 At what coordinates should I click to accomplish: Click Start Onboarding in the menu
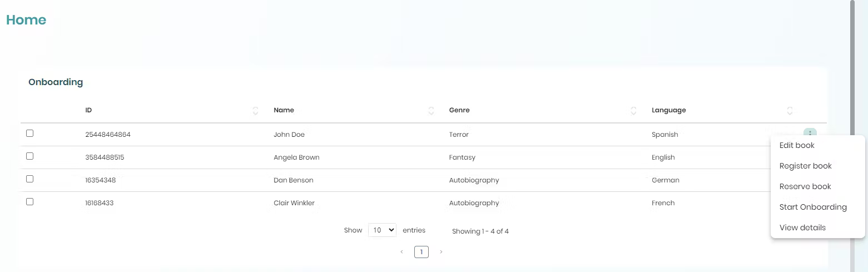click(x=812, y=207)
